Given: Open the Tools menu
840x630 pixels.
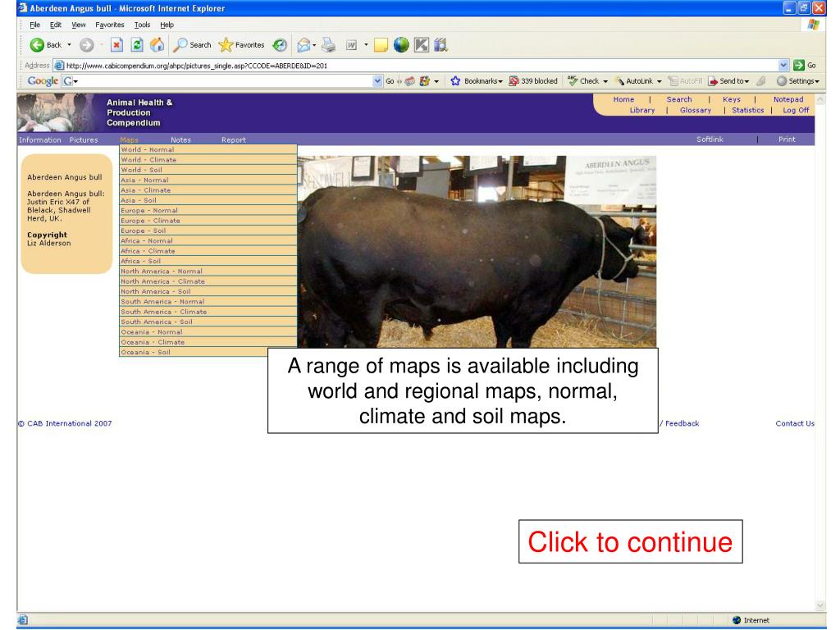Looking at the screenshot, I should (142, 25).
